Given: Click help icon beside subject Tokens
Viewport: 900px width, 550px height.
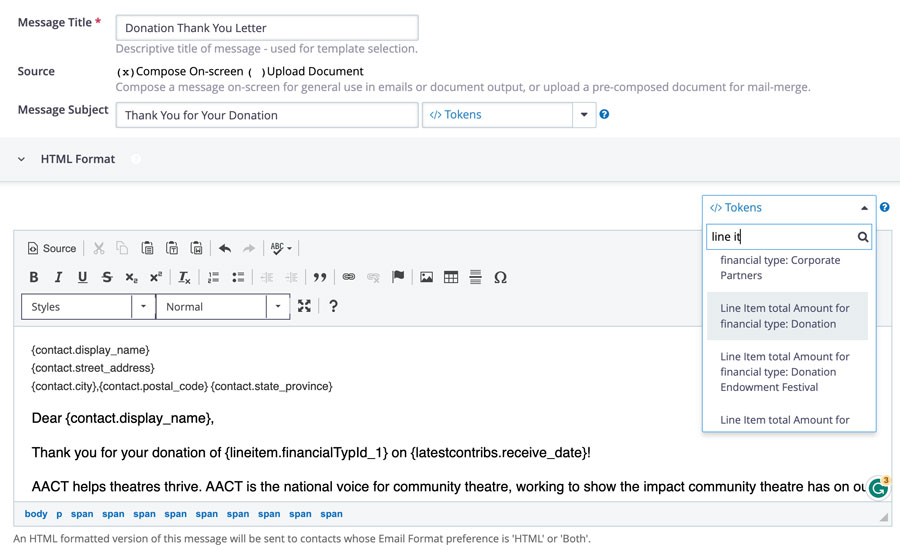Looking at the screenshot, I should [x=604, y=114].
